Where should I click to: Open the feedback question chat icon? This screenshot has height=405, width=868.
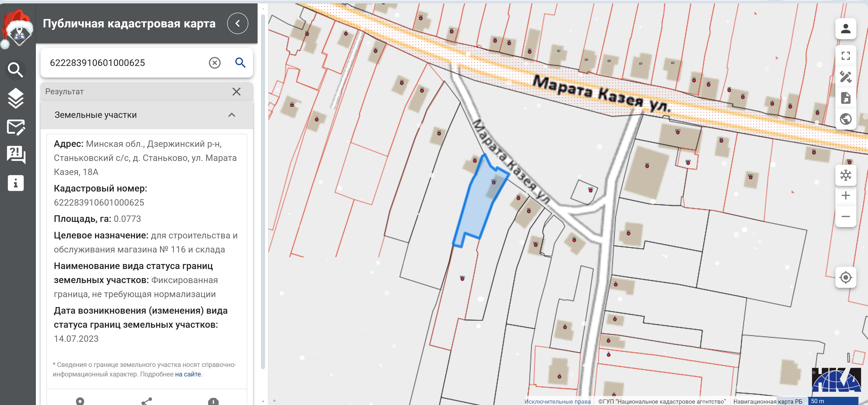point(15,155)
